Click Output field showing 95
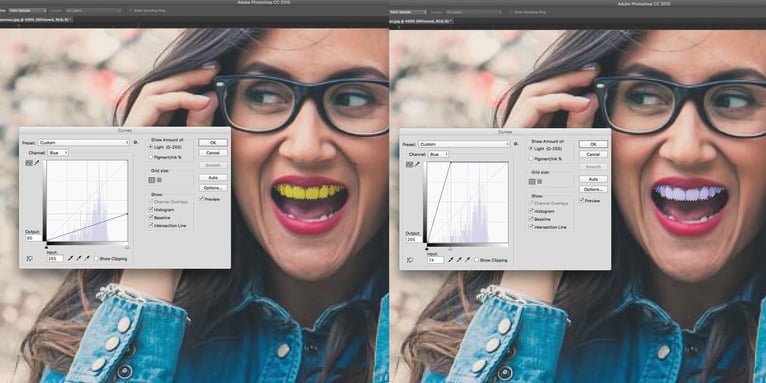 coord(34,238)
